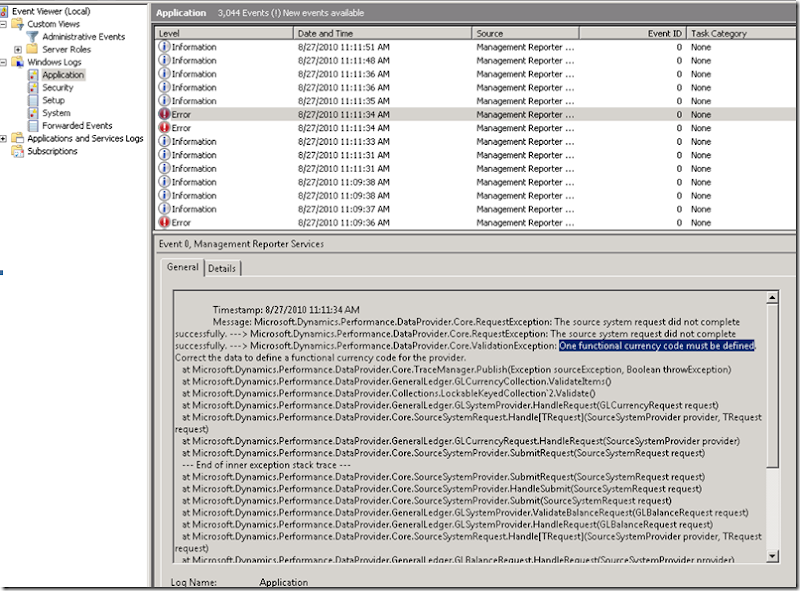Select Event Viewer (Local) root node
The width and height of the screenshot is (800, 591).
(x=51, y=11)
